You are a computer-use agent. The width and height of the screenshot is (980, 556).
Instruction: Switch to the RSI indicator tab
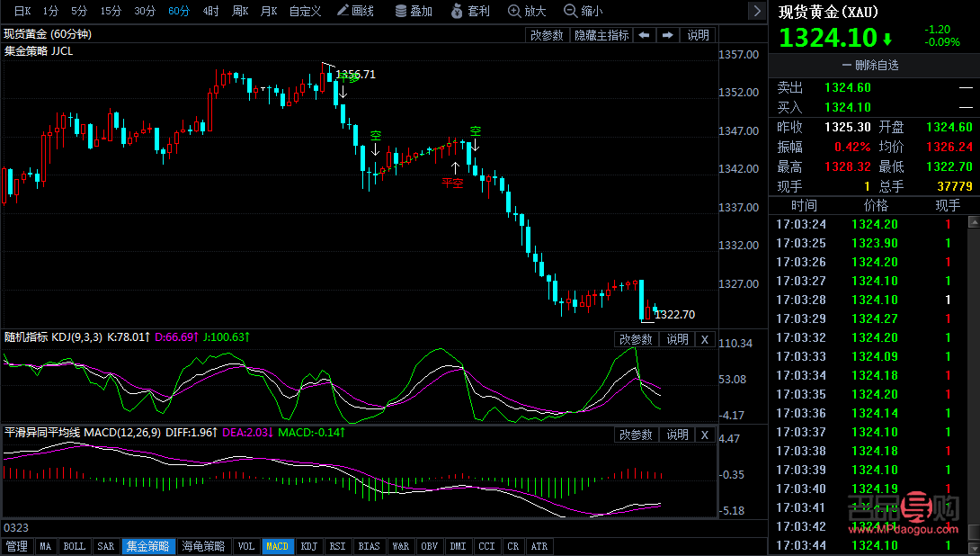coord(337,546)
